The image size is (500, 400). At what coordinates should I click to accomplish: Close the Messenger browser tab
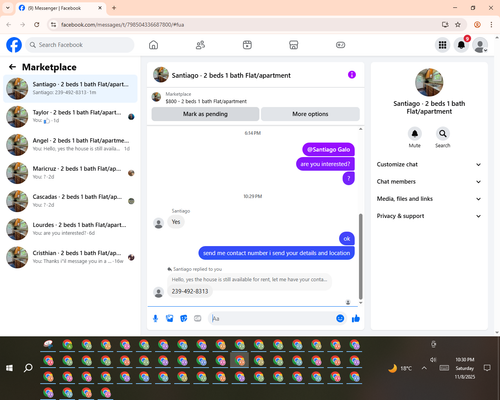pyautogui.click(x=100, y=8)
